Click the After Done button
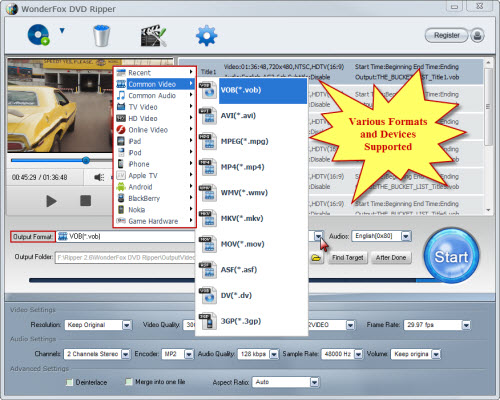The width and height of the screenshot is (500, 400). (391, 258)
